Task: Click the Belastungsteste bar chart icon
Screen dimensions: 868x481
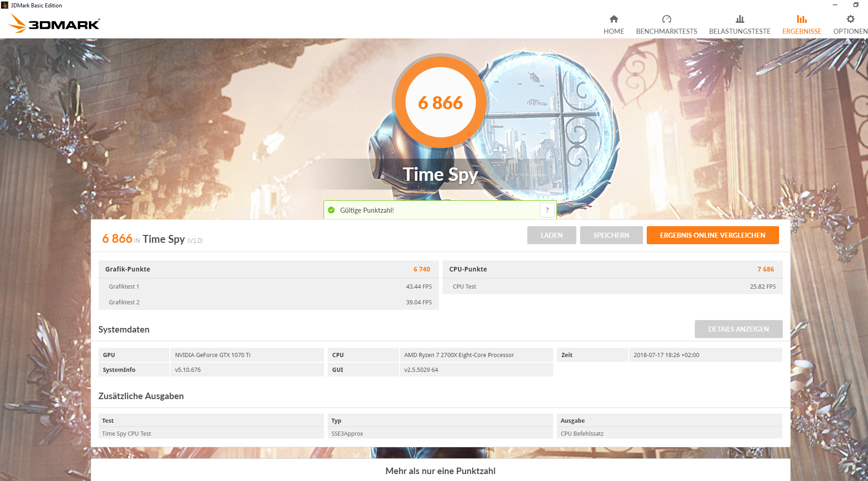Action: [x=740, y=19]
